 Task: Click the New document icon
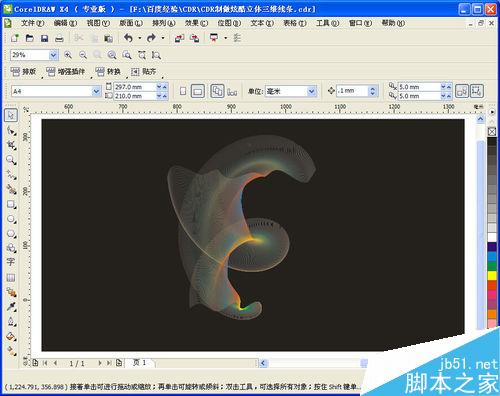coord(15,38)
